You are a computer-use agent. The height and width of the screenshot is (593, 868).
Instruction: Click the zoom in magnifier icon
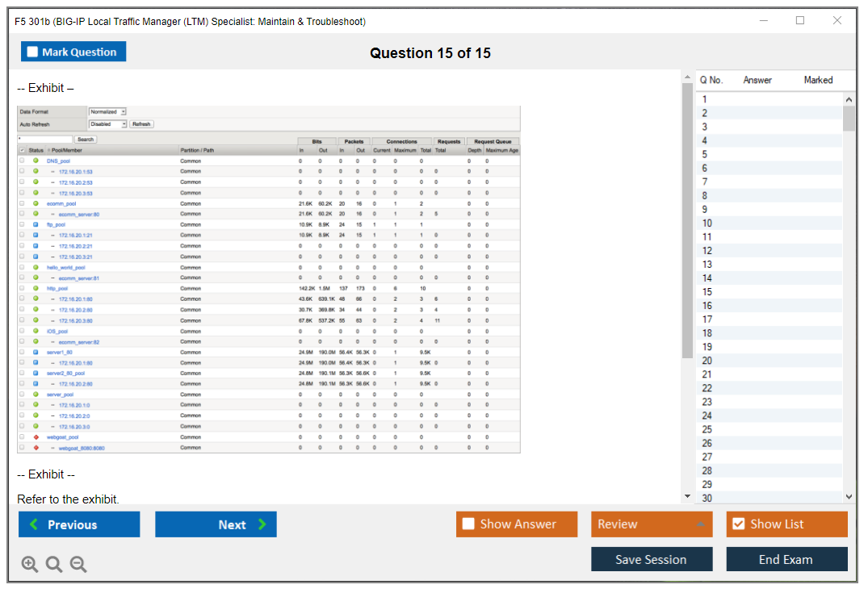tap(30, 565)
